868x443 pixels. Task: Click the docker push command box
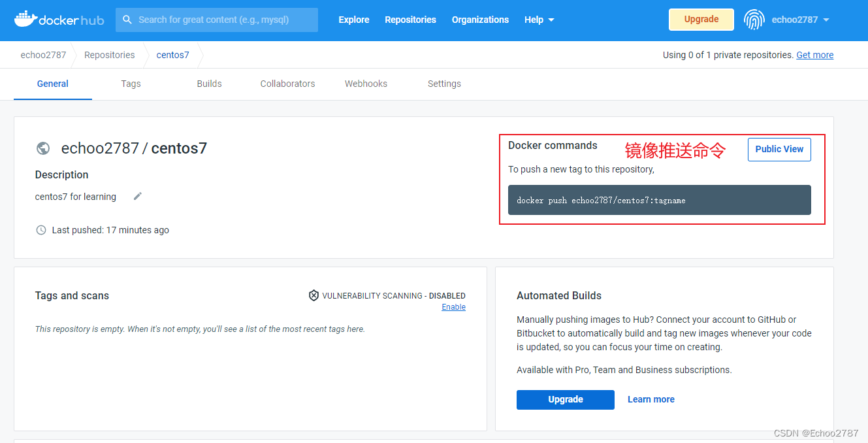point(660,200)
